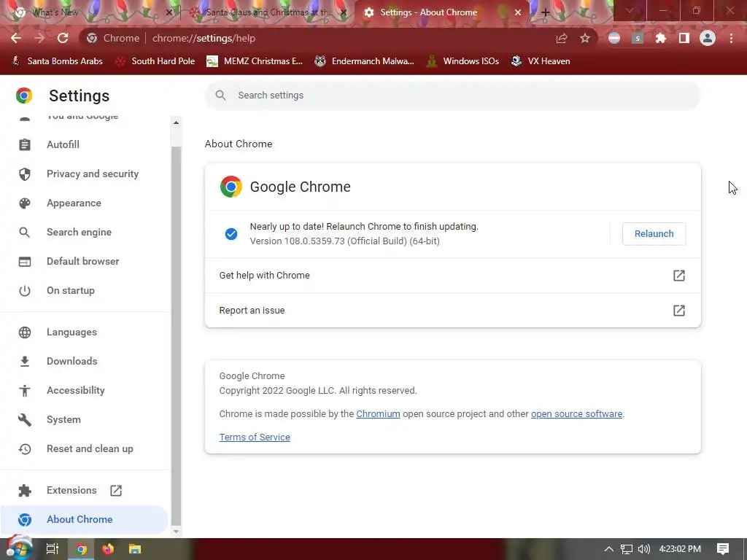Open Languages settings
This screenshot has height=560, width=747.
pos(85,332)
